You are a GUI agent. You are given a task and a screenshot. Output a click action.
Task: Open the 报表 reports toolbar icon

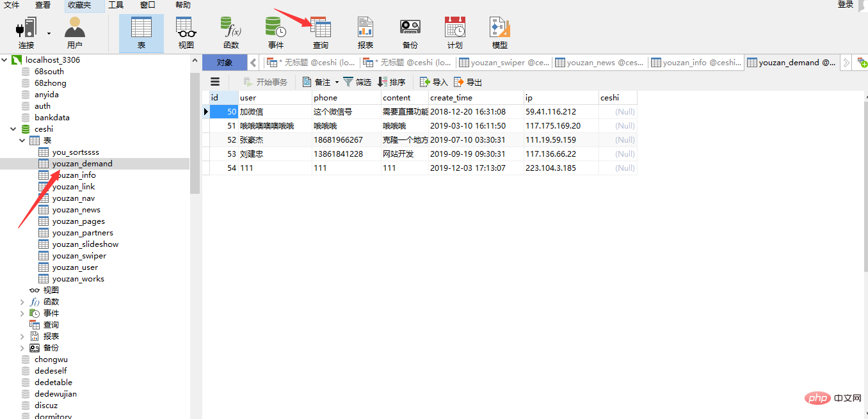click(366, 33)
